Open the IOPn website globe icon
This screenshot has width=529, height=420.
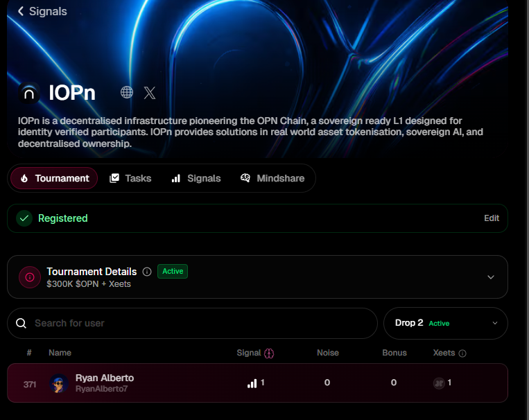tap(127, 92)
